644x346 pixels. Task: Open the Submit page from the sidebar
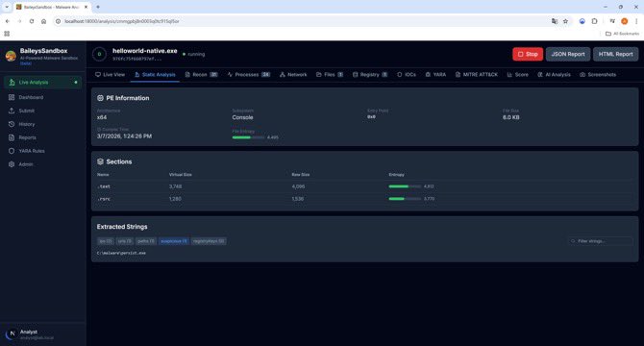42,111
